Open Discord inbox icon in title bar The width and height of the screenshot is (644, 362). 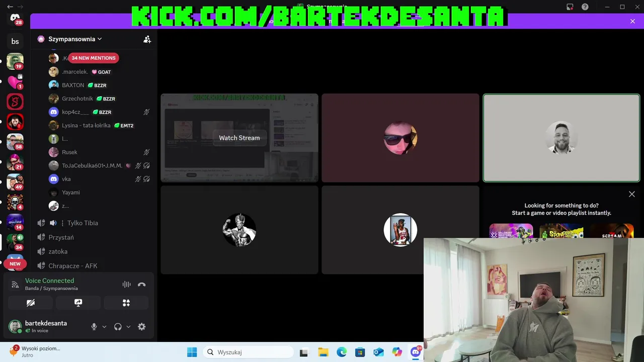pyautogui.click(x=570, y=7)
